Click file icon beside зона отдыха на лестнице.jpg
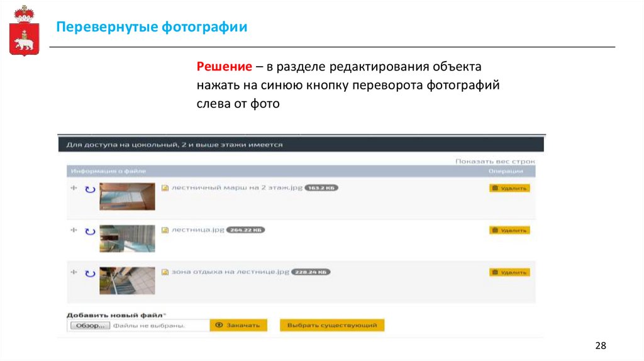Viewport: 644px width, 361px height. point(165,272)
